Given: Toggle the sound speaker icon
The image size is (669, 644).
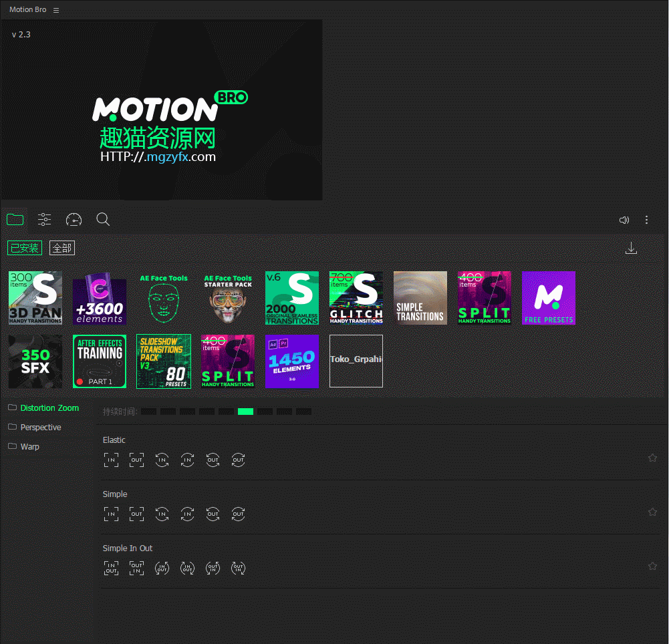Looking at the screenshot, I should [x=624, y=220].
